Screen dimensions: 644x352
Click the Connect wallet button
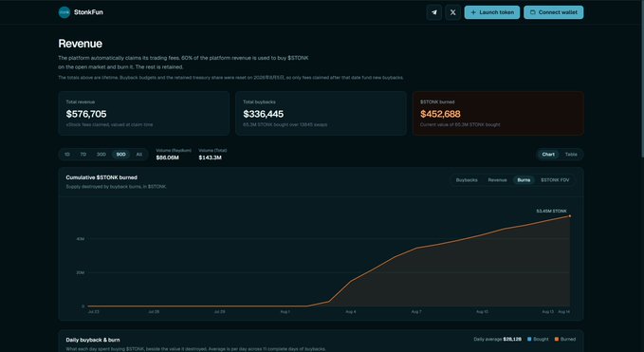(x=553, y=12)
